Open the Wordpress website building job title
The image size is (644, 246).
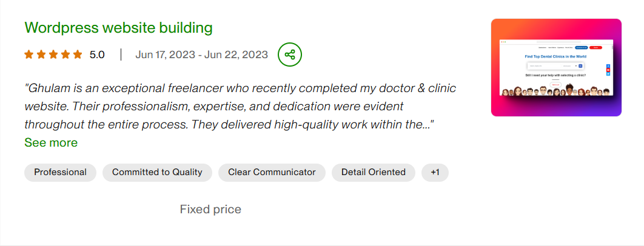point(118,27)
